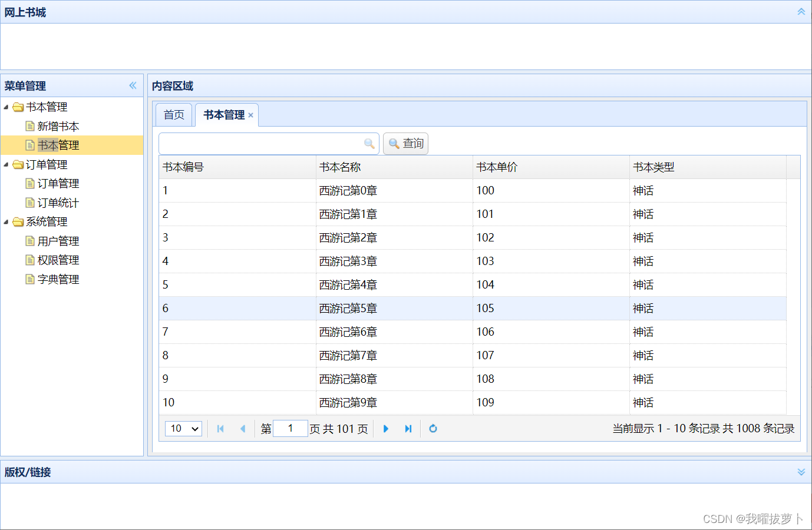Close the 书本管理 tab
This screenshot has width=812, height=530.
pos(250,115)
